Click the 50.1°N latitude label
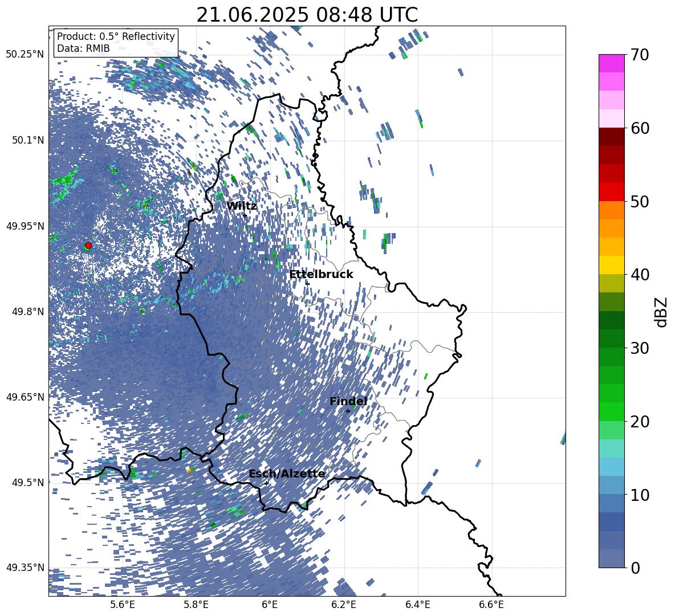This screenshot has height=616, width=675. [27, 140]
